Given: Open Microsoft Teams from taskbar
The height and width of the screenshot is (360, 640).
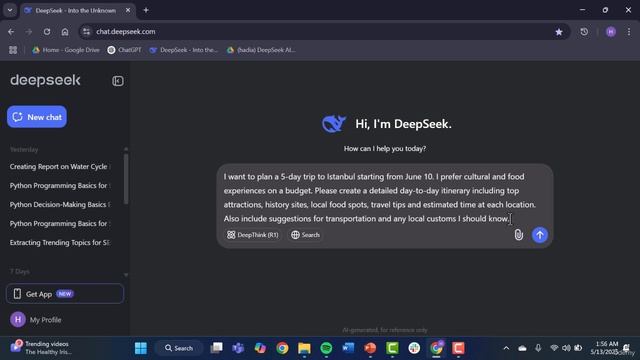Looking at the screenshot, I should (x=238, y=348).
